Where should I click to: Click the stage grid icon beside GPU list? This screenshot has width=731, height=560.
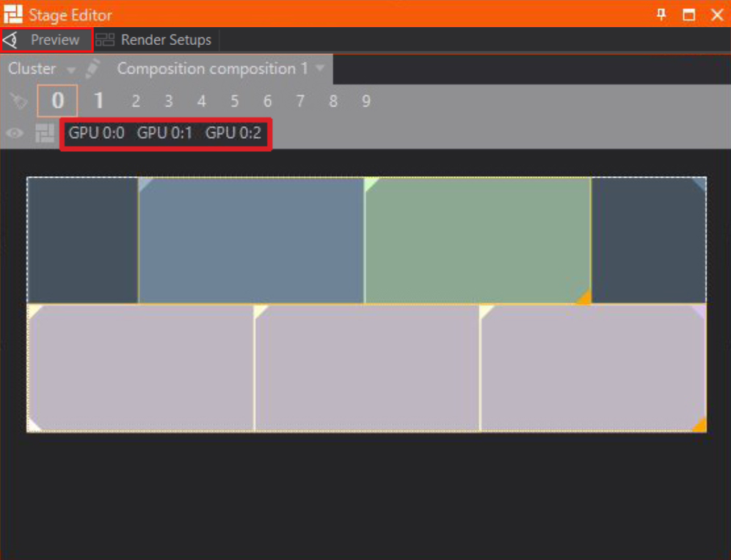pyautogui.click(x=46, y=133)
